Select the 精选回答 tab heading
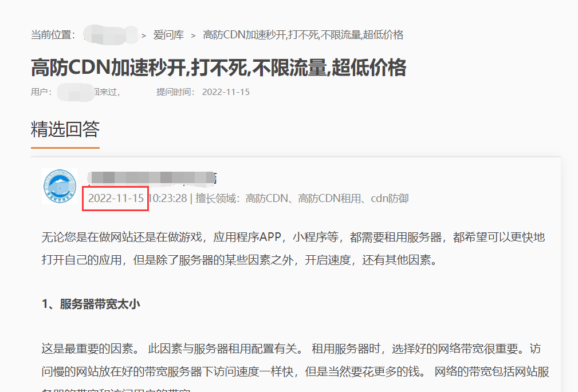 (65, 129)
